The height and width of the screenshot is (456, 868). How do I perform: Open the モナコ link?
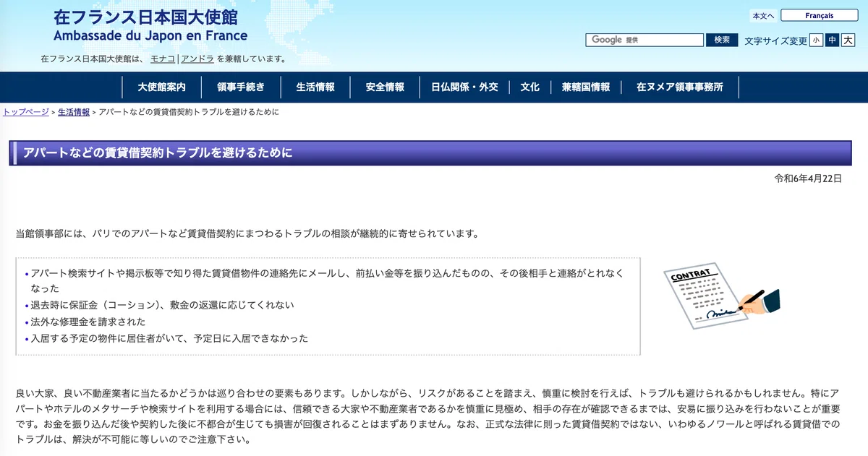163,59
